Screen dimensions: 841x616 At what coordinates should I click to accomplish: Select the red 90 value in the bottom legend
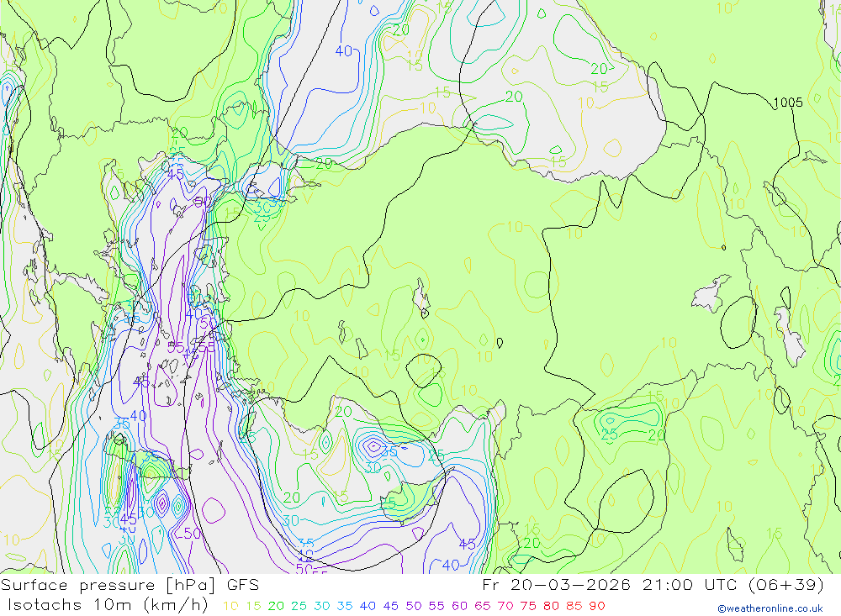[597, 606]
